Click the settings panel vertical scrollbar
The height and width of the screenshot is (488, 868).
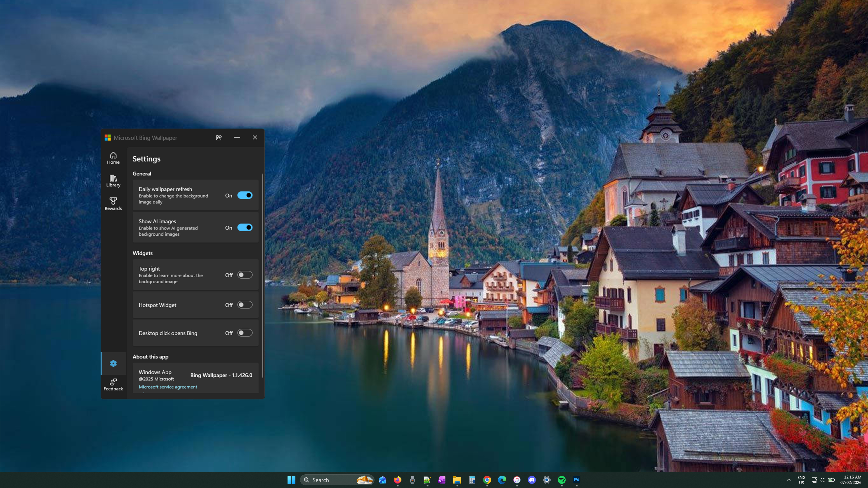tap(262, 275)
